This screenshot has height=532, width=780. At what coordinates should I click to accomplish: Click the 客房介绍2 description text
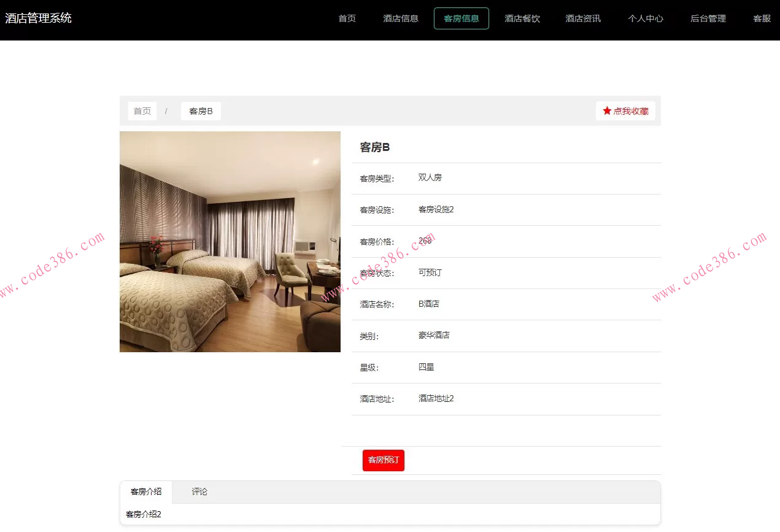pos(142,514)
